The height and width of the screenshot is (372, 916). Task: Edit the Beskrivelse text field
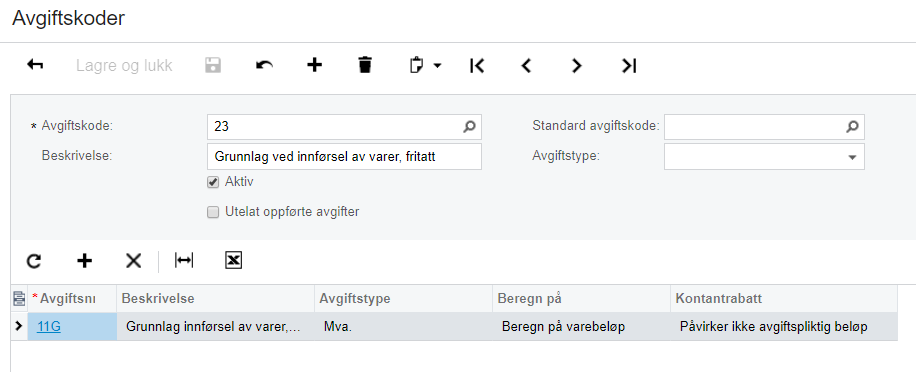(x=344, y=157)
